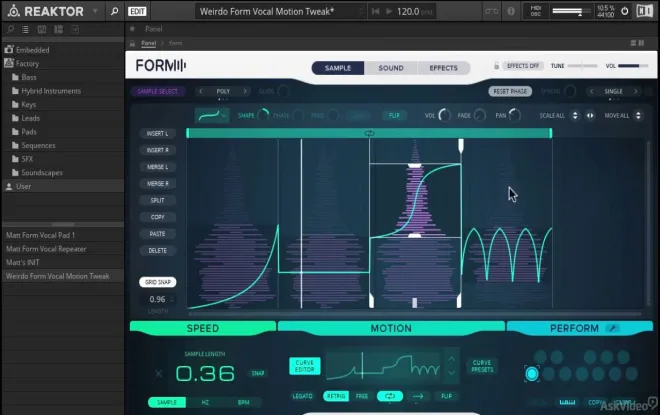
Task: Click the next arrow beside SINGLE
Action: click(636, 91)
